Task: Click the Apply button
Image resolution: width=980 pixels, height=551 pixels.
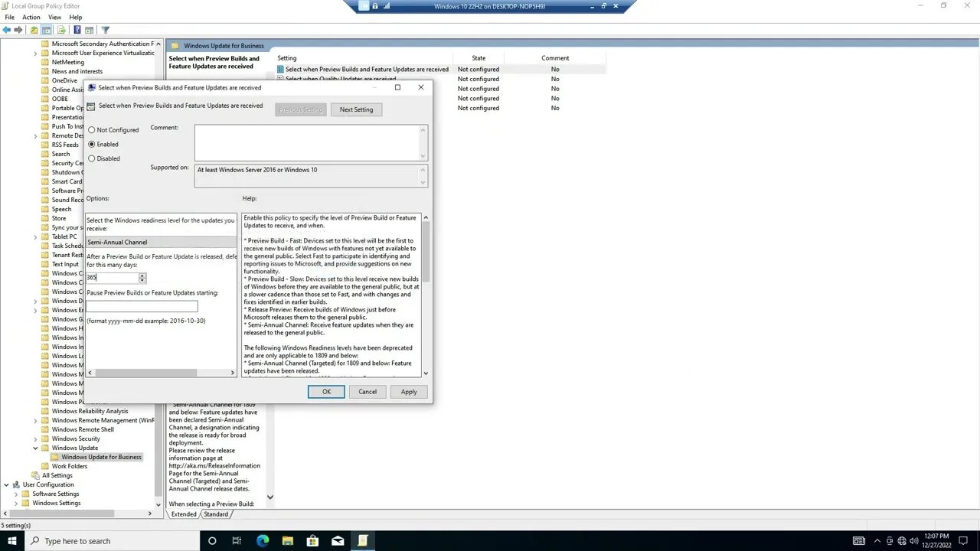Action: click(x=409, y=392)
